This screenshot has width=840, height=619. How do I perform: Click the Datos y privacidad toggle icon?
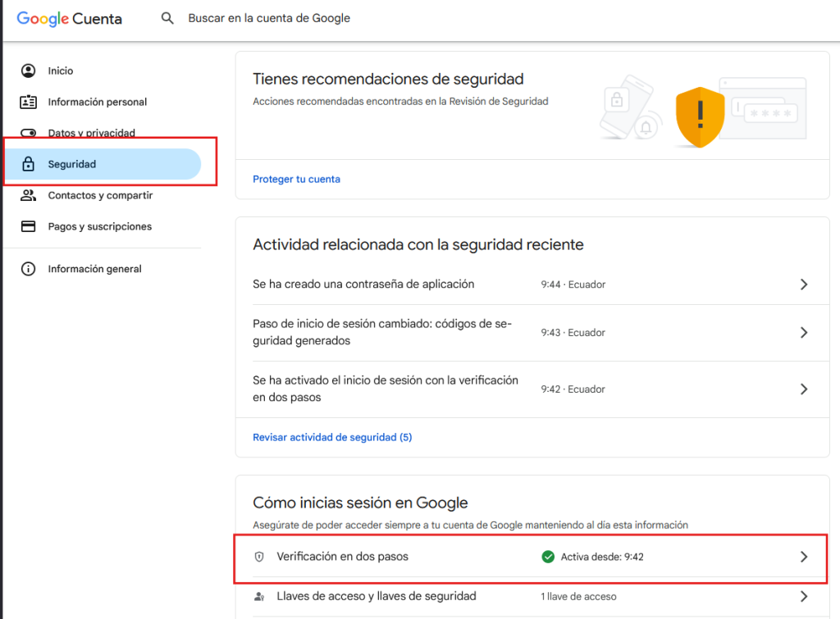tap(29, 133)
